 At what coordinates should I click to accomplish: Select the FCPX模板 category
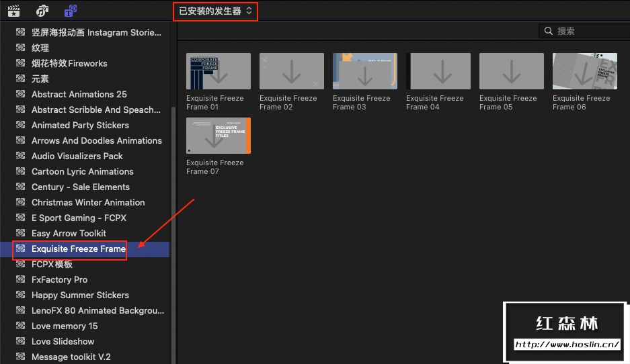coord(85,264)
